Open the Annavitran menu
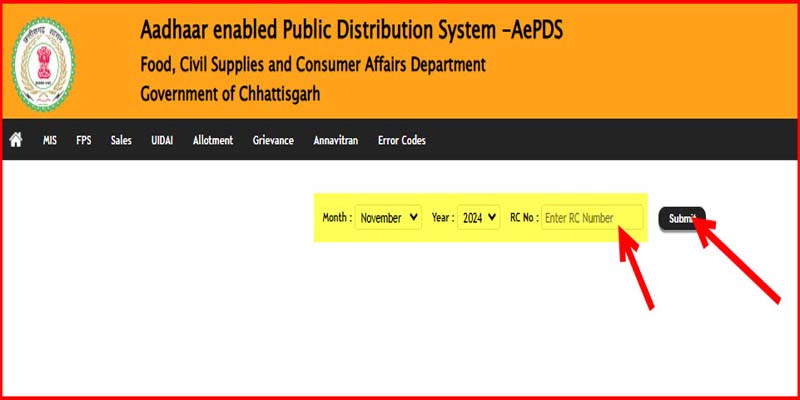Image resolution: width=800 pixels, height=400 pixels. tap(336, 140)
